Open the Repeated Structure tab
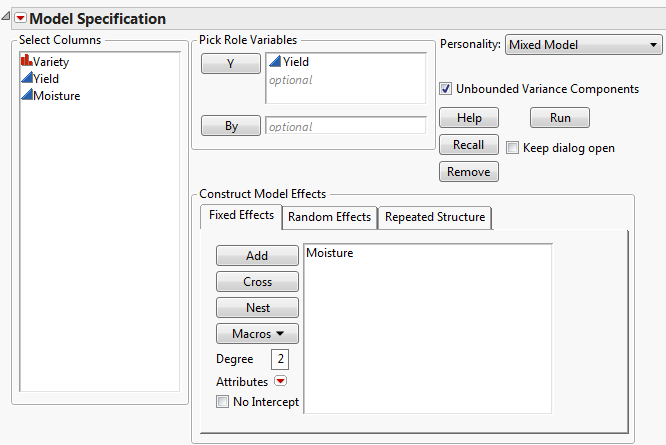This screenshot has height=445, width=666. [434, 217]
